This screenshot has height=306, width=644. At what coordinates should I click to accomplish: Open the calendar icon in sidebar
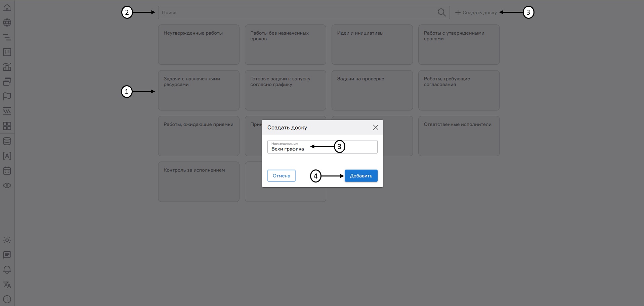tap(7, 171)
